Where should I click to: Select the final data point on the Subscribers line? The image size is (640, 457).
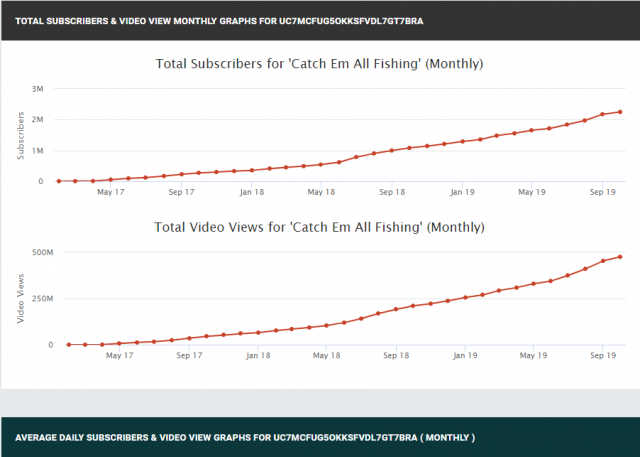click(x=620, y=112)
